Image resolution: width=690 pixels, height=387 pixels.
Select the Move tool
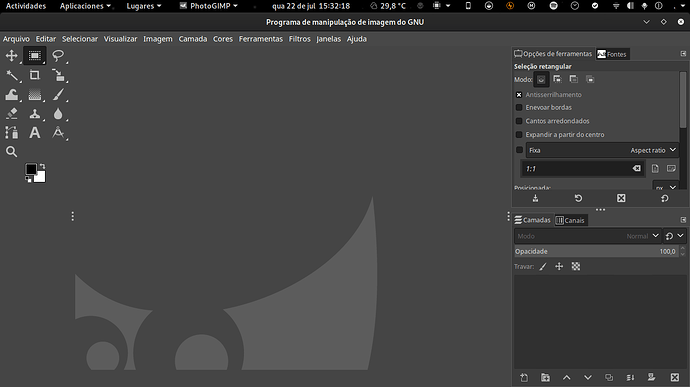point(11,55)
